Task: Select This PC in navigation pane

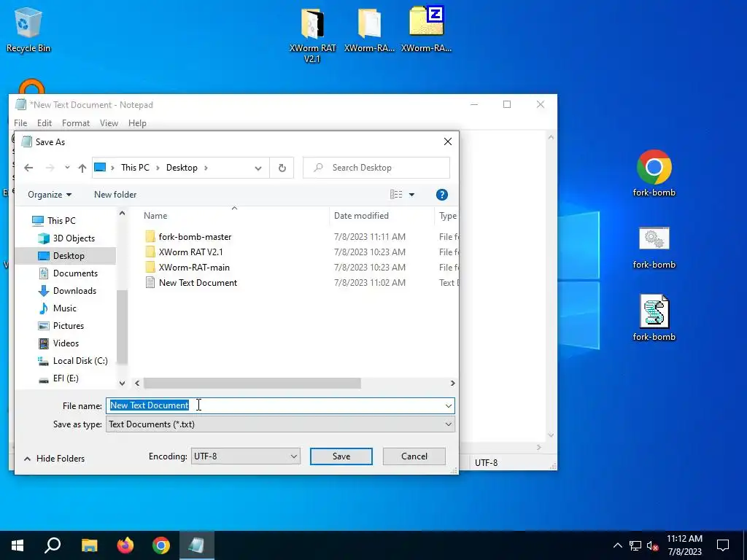Action: click(61, 220)
